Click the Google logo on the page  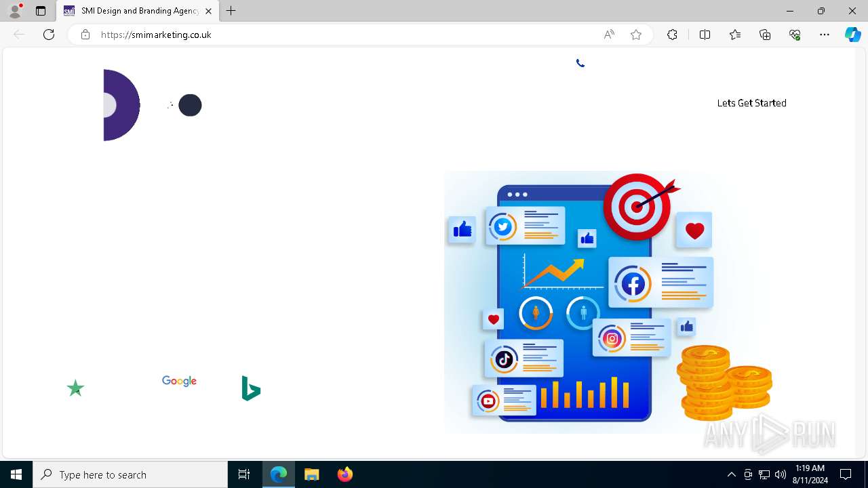(179, 382)
